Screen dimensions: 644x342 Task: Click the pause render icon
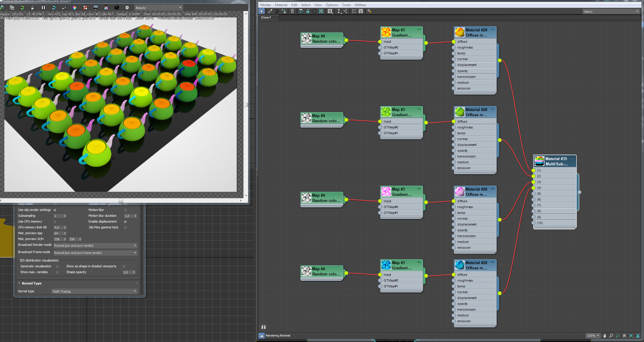(43, 8)
